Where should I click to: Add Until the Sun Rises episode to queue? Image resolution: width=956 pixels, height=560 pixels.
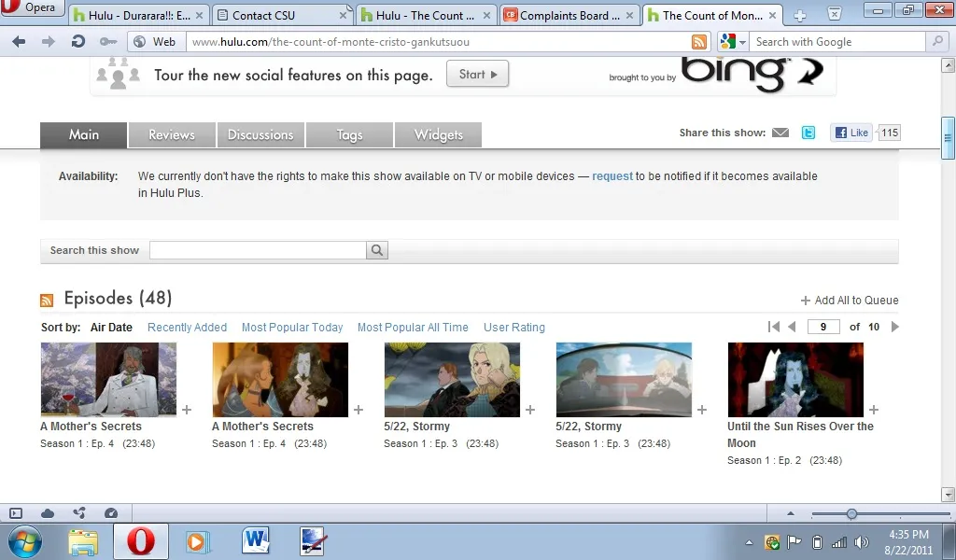pos(874,410)
